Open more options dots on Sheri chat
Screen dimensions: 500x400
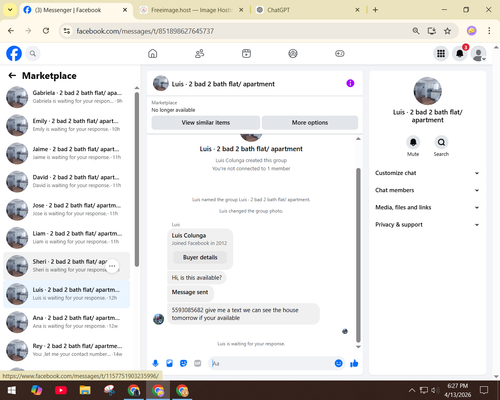[112, 266]
